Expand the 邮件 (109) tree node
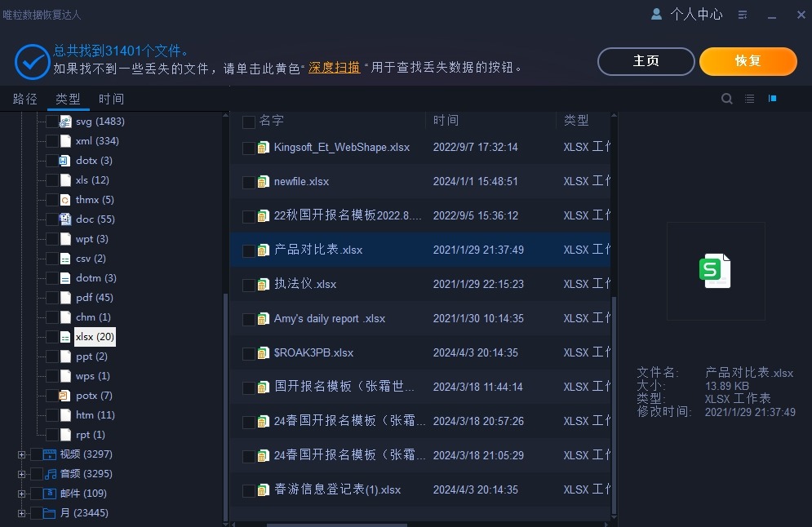The width and height of the screenshot is (812, 527). point(22,494)
